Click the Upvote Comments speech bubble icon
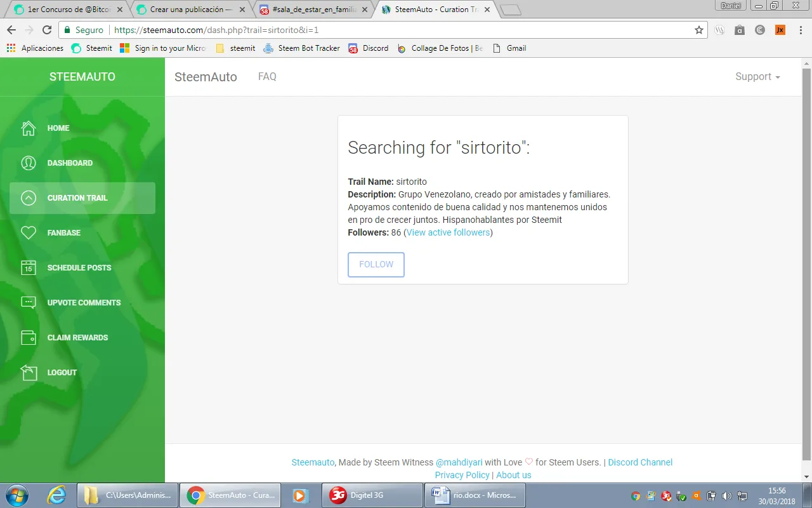Viewport: 812px width, 508px height. [x=29, y=303]
